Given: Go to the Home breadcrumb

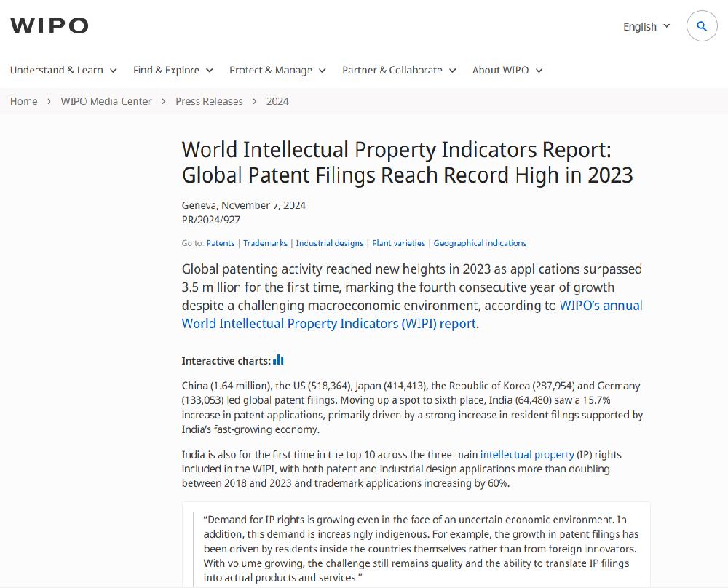Looking at the screenshot, I should (24, 101).
